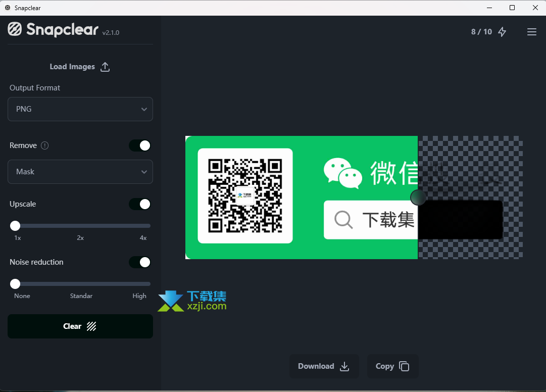Click the Output Format label
The height and width of the screenshot is (392, 546).
(35, 88)
